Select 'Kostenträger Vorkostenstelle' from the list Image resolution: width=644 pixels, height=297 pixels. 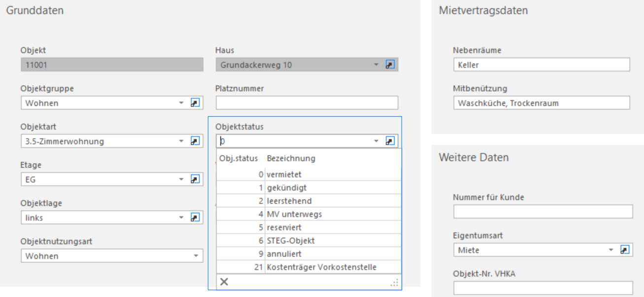[x=309, y=267]
